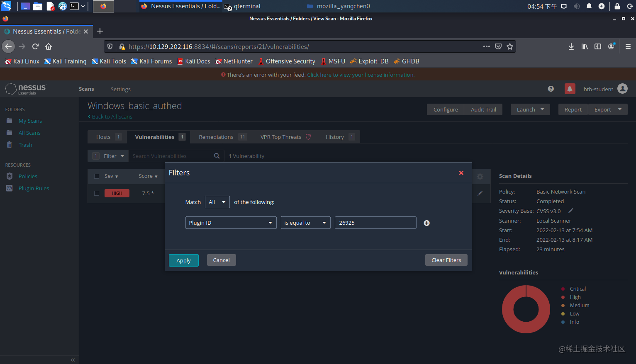The height and width of the screenshot is (364, 636).
Task: Close the Filters dialog with the red X
Action: pyautogui.click(x=461, y=173)
